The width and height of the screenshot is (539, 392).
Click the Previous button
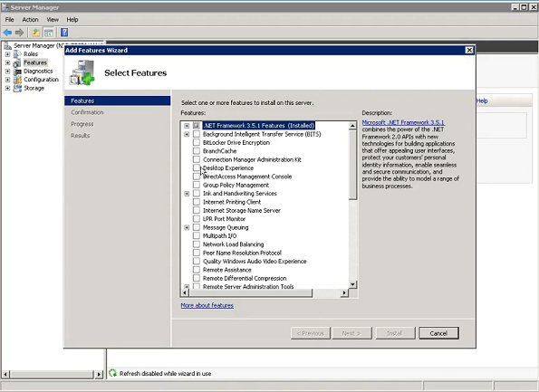[x=311, y=333]
